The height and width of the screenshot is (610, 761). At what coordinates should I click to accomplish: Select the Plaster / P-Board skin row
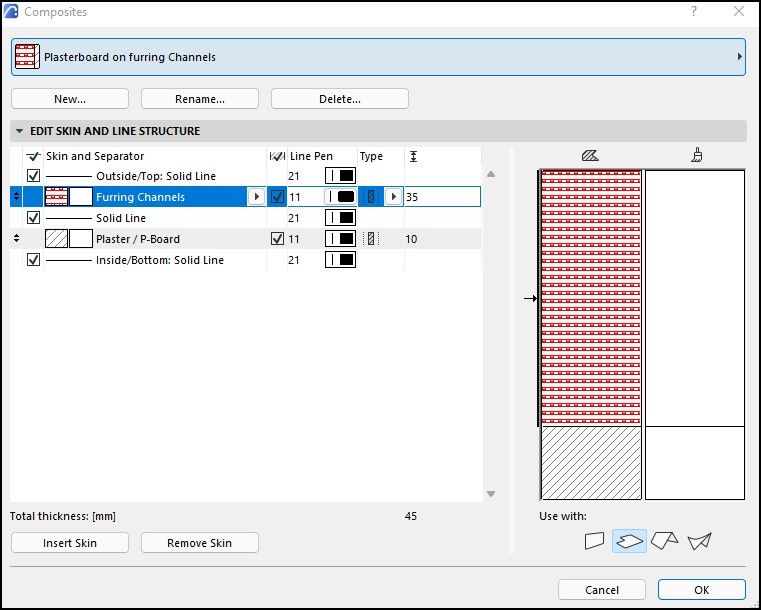click(x=150, y=239)
